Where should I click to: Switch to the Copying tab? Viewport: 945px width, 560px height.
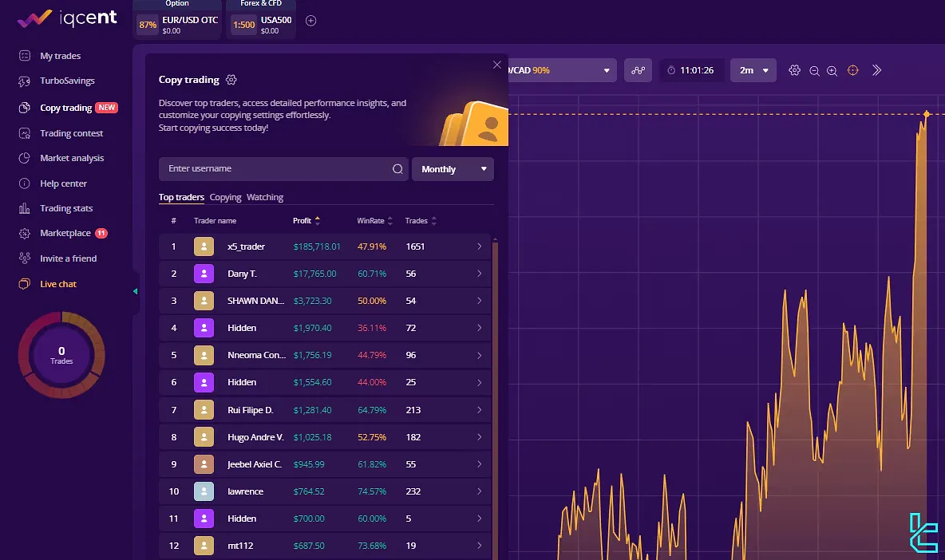225,198
